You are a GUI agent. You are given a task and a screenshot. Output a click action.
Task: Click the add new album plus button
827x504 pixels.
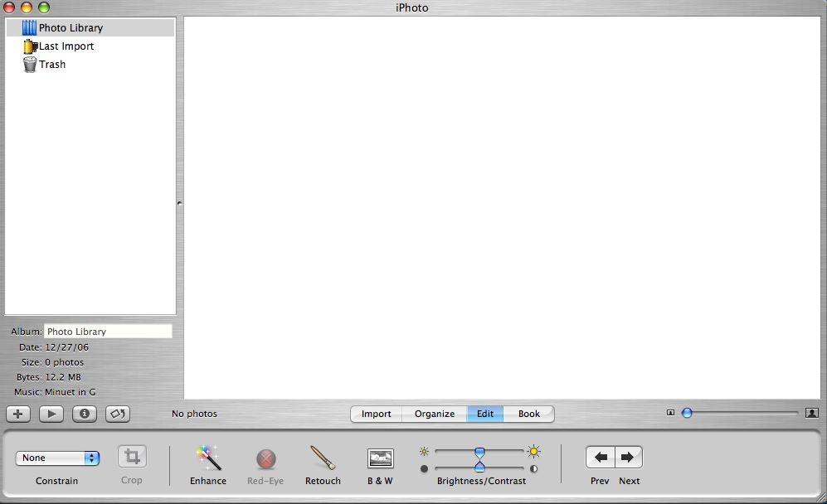click(x=18, y=414)
